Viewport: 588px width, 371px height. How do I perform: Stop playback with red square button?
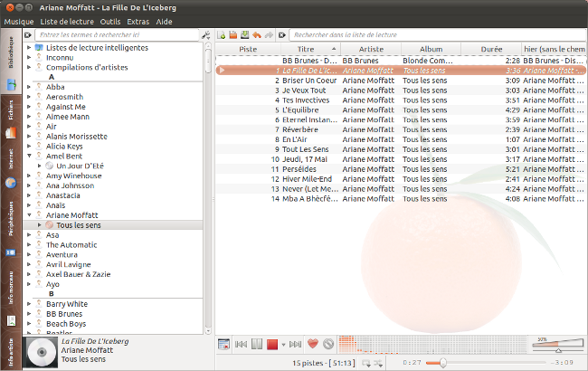(x=272, y=344)
